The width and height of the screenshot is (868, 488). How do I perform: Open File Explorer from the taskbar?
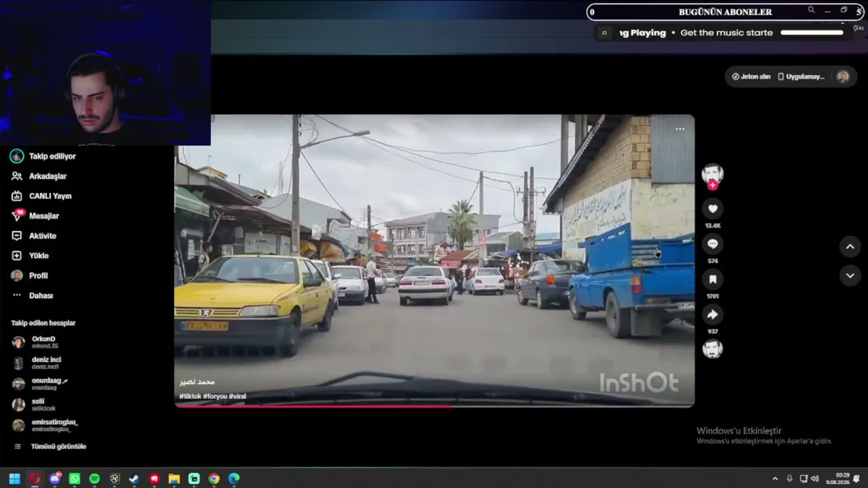174,479
